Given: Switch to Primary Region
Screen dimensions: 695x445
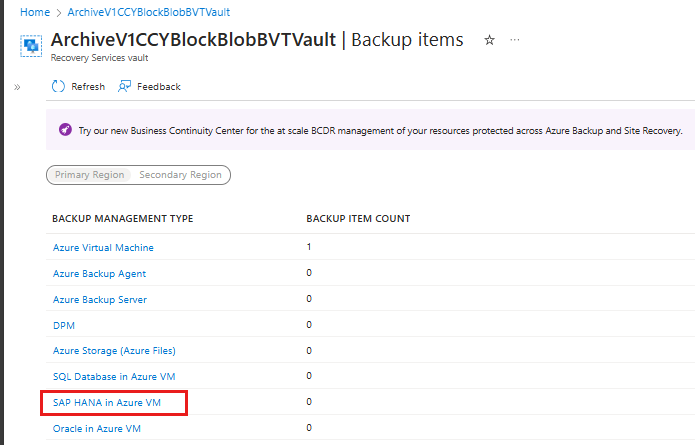Looking at the screenshot, I should click(90, 175).
